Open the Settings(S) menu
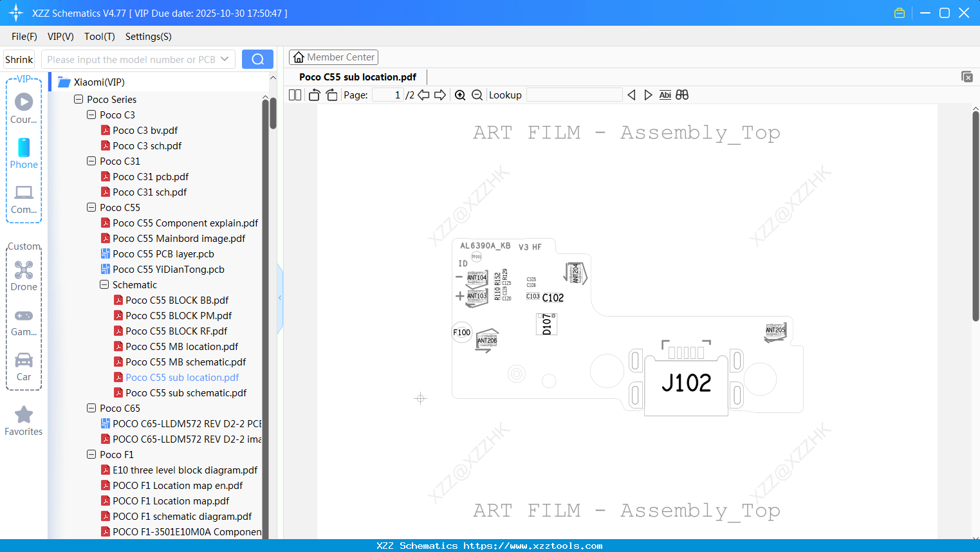The height and width of the screenshot is (552, 980). (148, 37)
